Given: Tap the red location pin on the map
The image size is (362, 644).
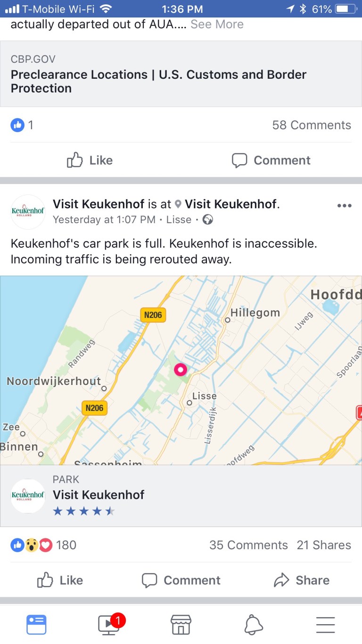Looking at the screenshot, I should [x=181, y=369].
